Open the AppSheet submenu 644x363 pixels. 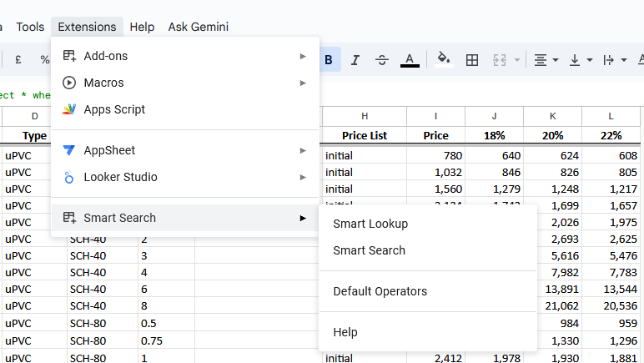(185, 151)
